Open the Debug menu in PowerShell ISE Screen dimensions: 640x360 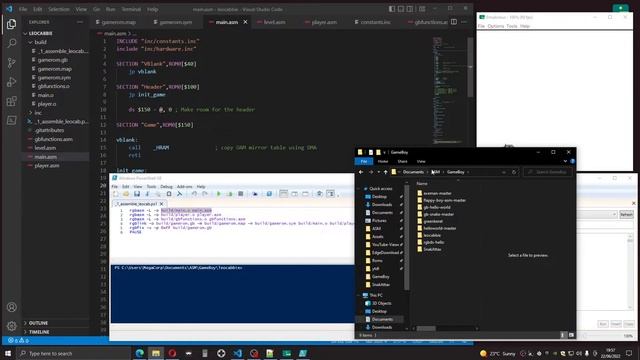[x=166, y=187]
